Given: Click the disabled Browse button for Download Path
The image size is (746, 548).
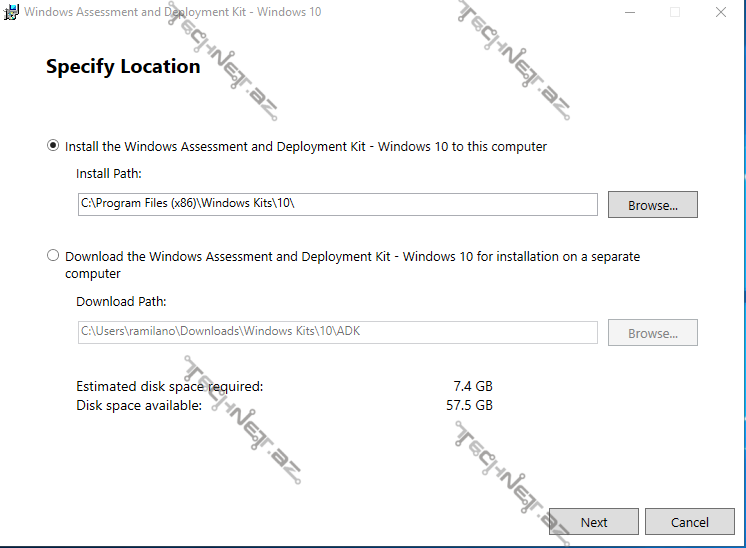Looking at the screenshot, I should tap(652, 333).
